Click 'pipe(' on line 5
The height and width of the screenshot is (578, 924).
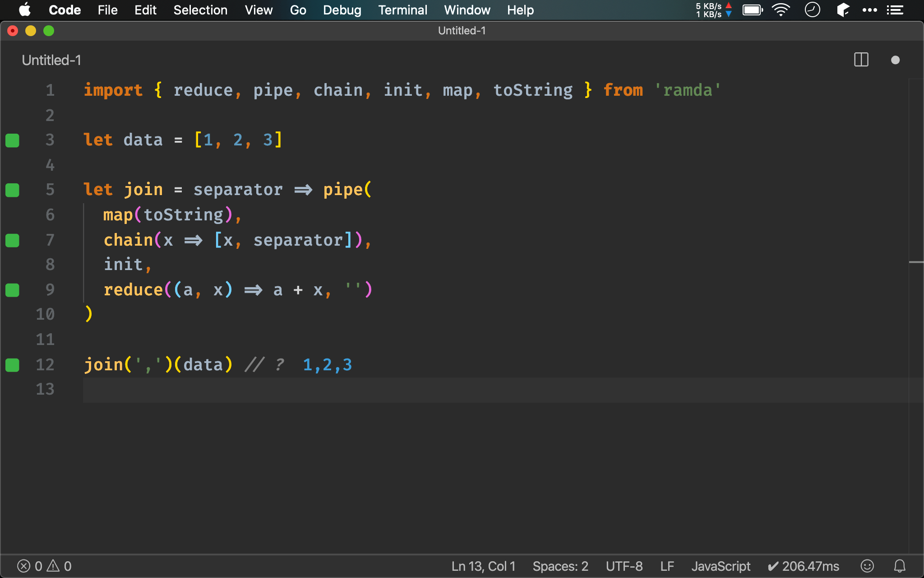tap(347, 190)
